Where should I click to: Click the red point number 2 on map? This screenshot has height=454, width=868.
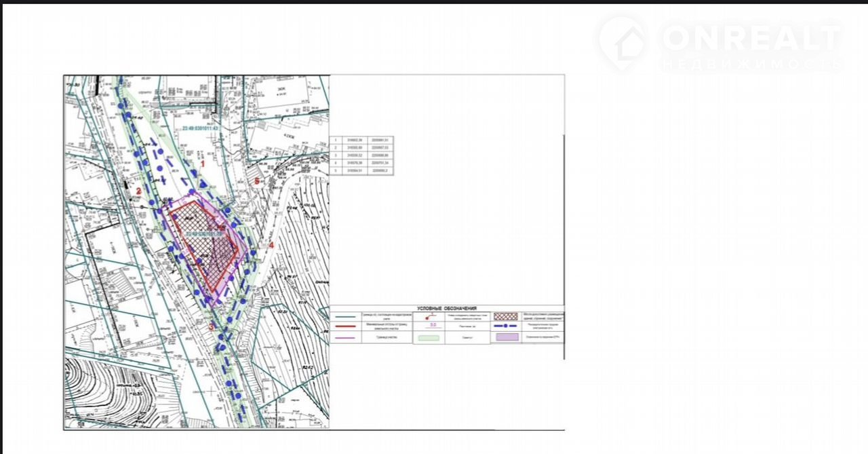pyautogui.click(x=138, y=191)
